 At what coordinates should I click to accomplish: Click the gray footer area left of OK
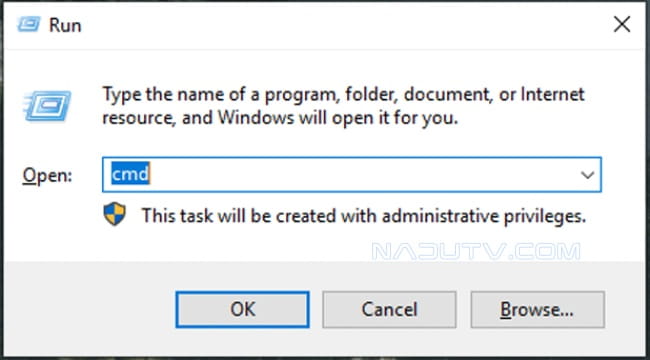[89, 309]
